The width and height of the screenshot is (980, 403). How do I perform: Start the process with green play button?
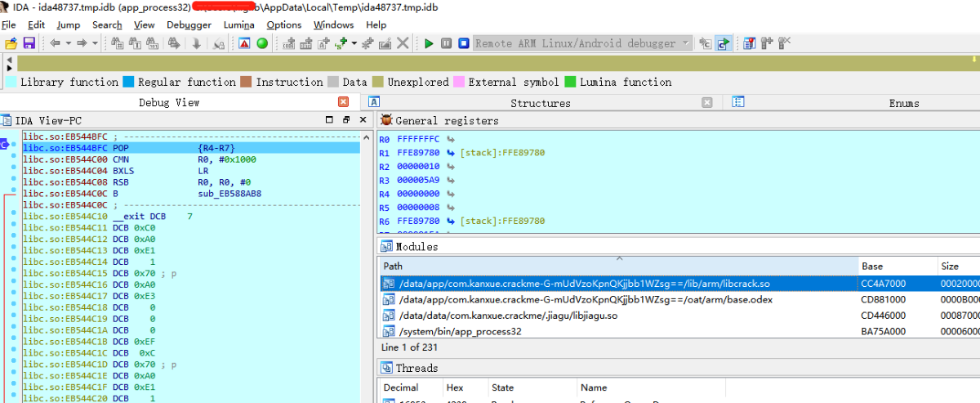pyautogui.click(x=429, y=43)
